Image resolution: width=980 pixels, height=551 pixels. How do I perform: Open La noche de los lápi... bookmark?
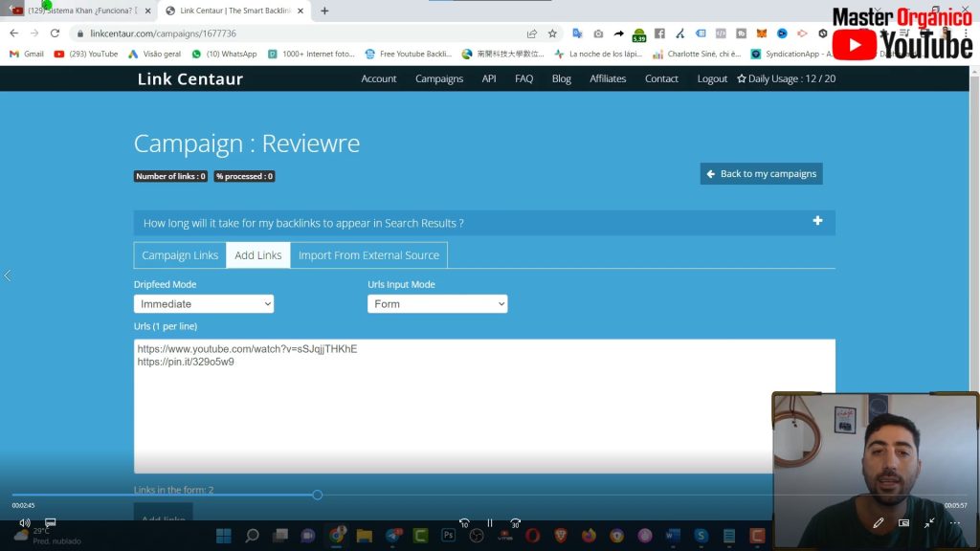pos(599,54)
